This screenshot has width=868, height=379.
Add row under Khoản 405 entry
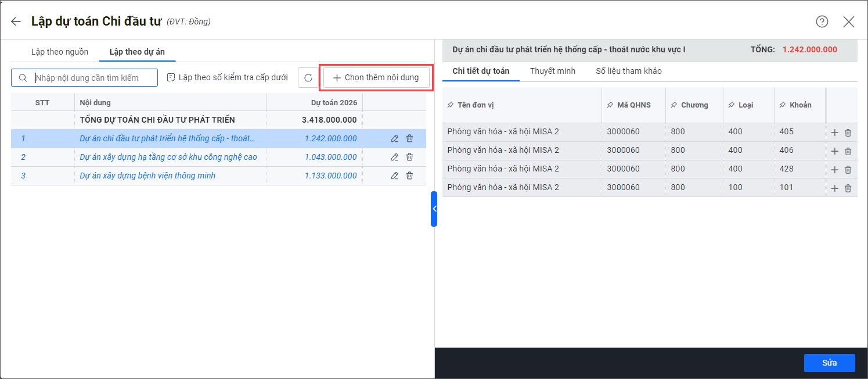[x=834, y=133]
